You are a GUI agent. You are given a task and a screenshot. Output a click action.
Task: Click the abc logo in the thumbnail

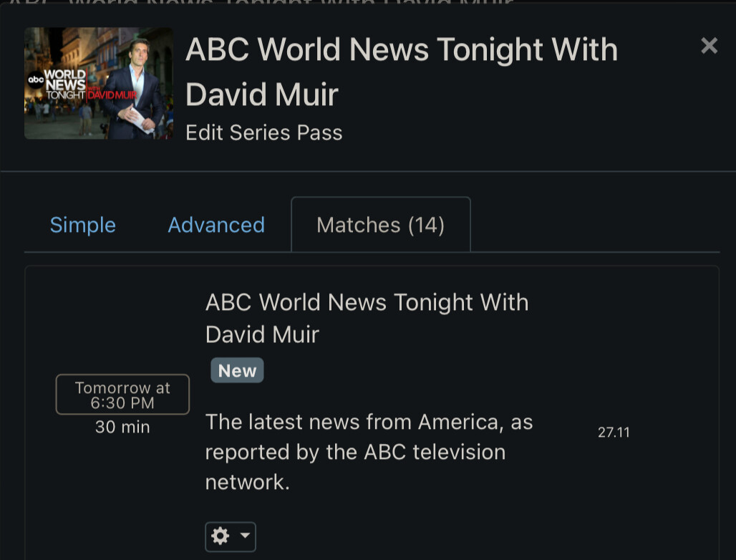click(x=36, y=79)
